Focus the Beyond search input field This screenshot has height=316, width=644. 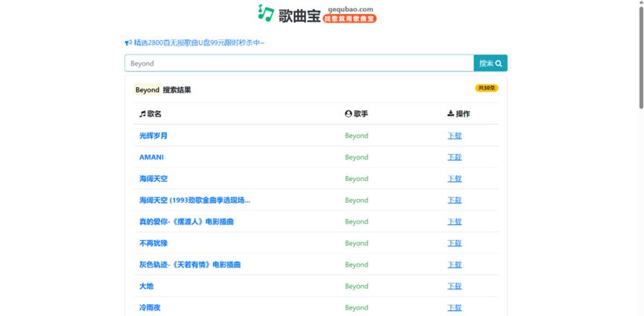(299, 63)
